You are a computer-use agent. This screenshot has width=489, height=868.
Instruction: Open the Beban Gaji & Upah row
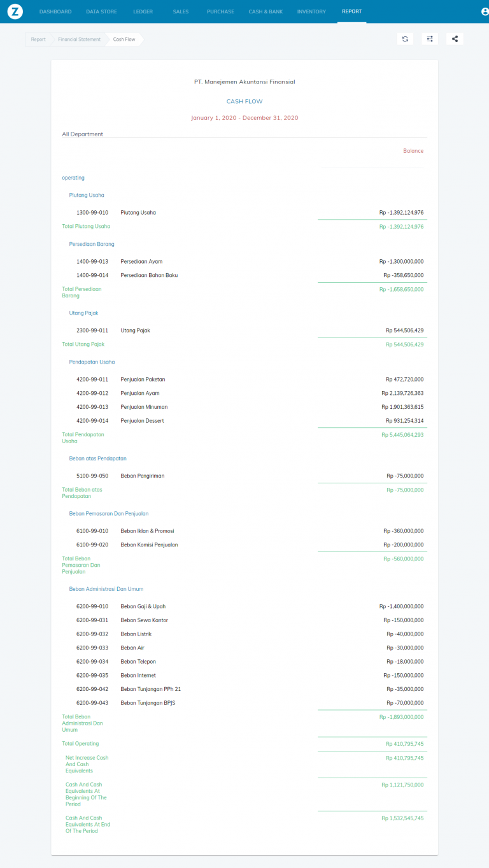click(143, 606)
